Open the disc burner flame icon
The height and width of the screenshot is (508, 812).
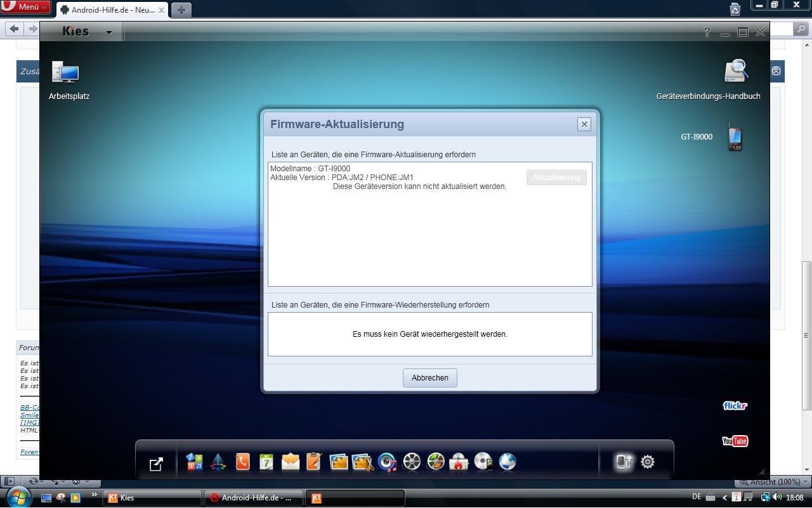coord(459,462)
